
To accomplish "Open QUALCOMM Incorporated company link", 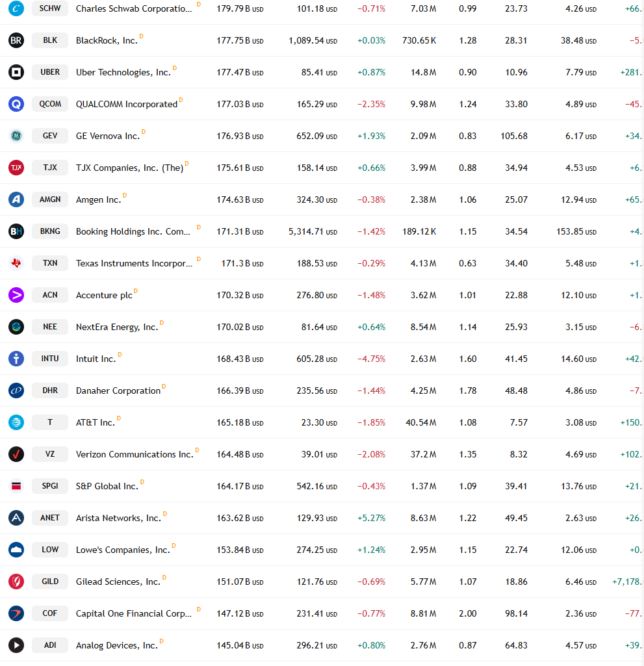I will [x=127, y=104].
